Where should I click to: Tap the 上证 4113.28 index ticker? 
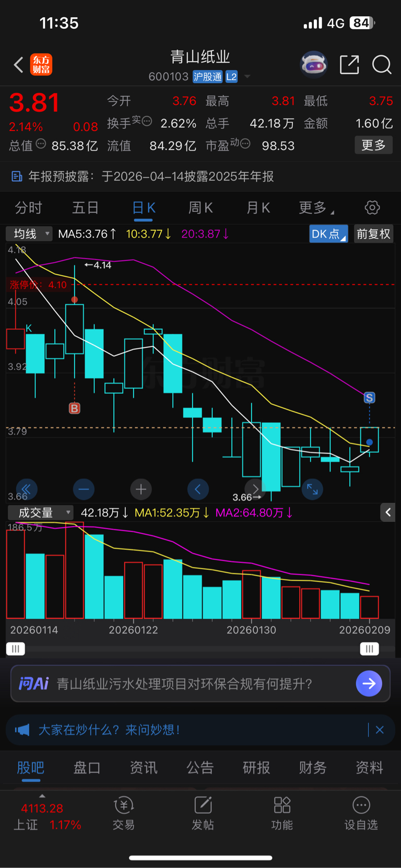(47, 816)
